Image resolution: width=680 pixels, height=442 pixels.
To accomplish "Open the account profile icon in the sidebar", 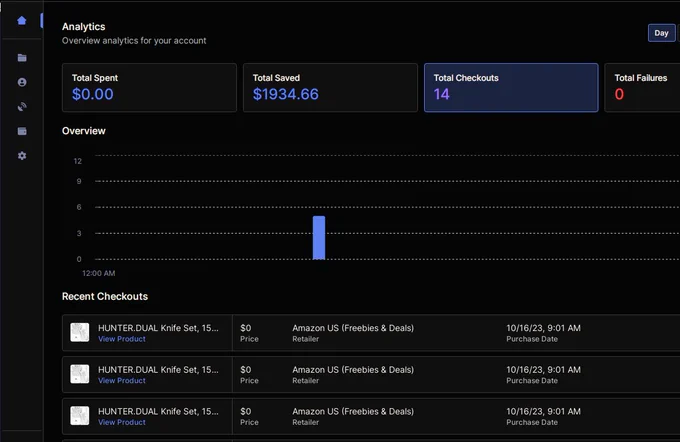I will tap(22, 82).
